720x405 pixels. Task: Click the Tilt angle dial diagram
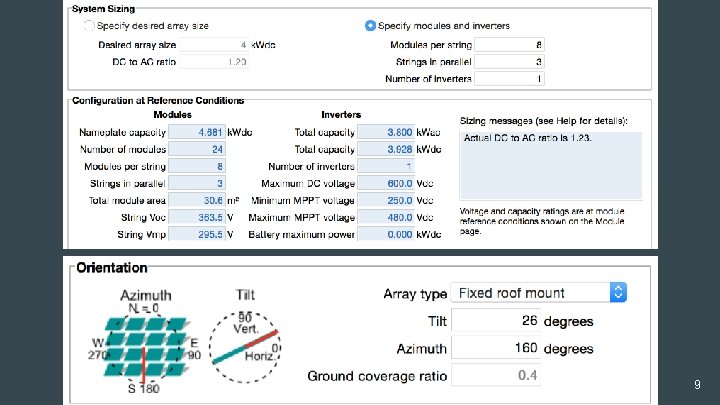click(244, 343)
